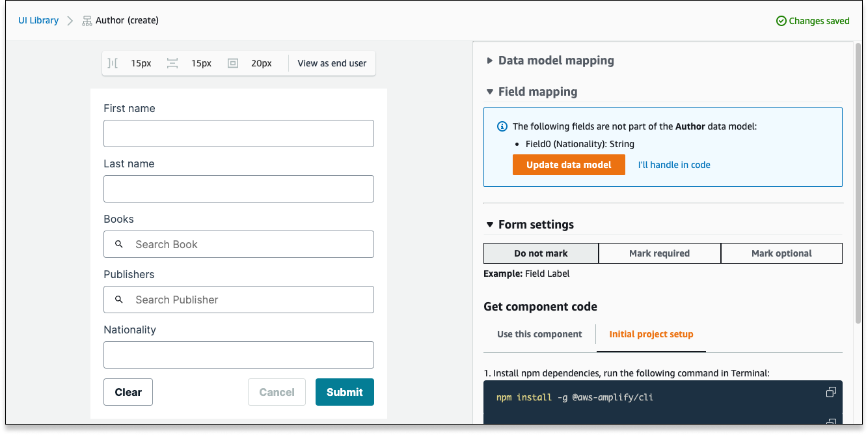Expand Data model mapping section
Viewport: 868px width, 435px height.
coord(550,61)
